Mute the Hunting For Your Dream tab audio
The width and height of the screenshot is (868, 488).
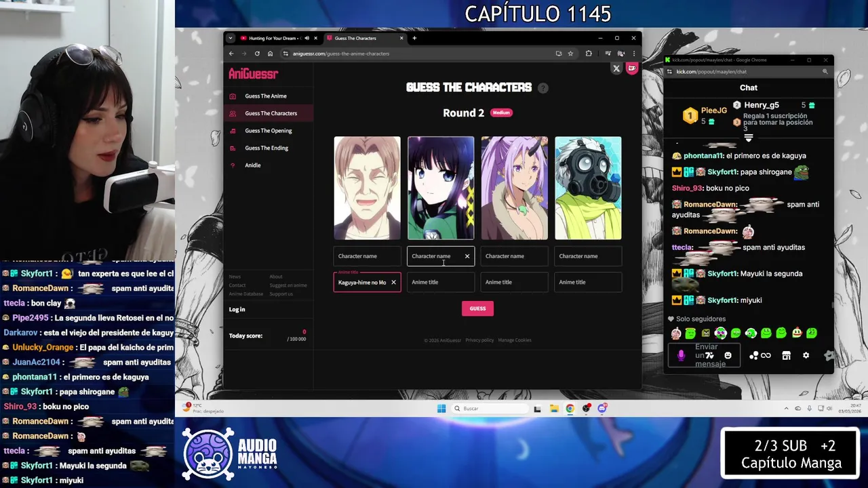[x=307, y=38]
